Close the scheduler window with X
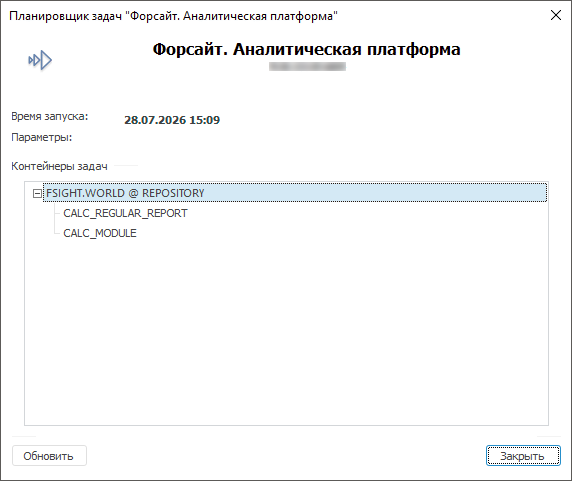Screen dimensions: 572x481 pos(556,15)
